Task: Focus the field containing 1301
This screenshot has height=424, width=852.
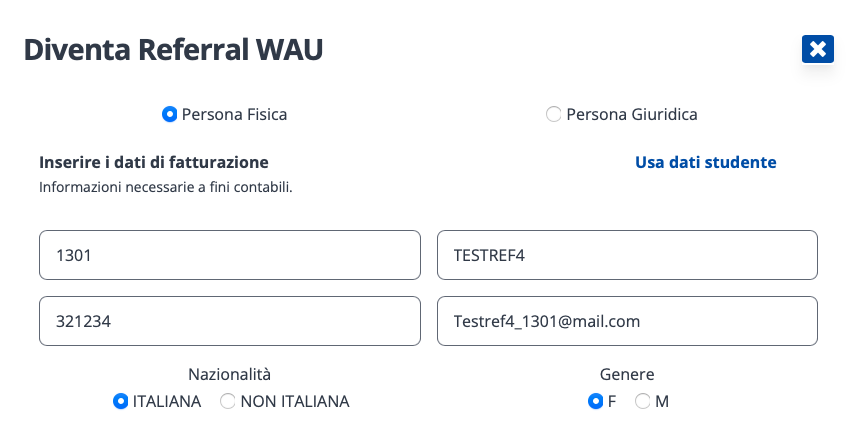Action: click(230, 255)
